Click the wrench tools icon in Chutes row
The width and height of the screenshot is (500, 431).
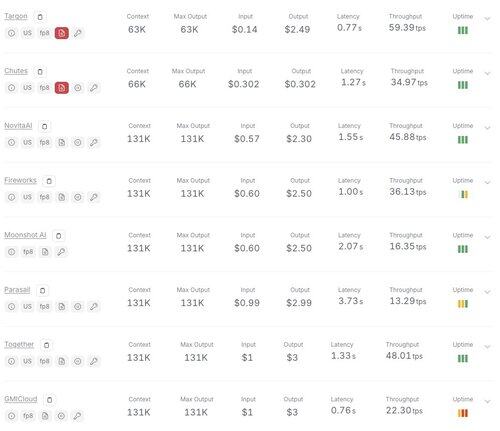pyautogui.click(x=94, y=88)
